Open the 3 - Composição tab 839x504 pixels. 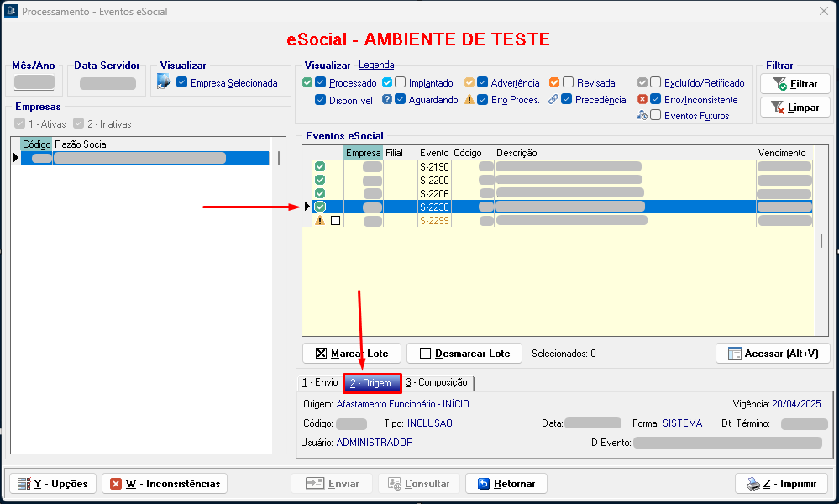[437, 382]
